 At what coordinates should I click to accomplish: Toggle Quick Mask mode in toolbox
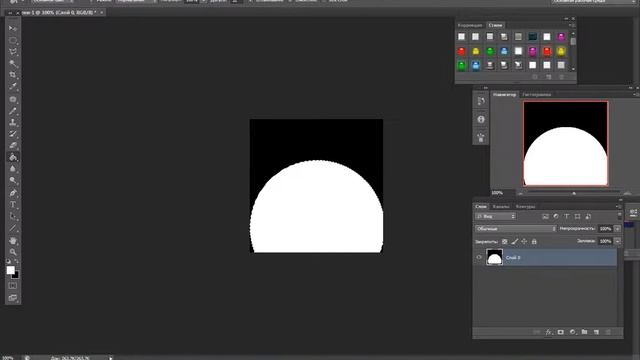click(13, 286)
